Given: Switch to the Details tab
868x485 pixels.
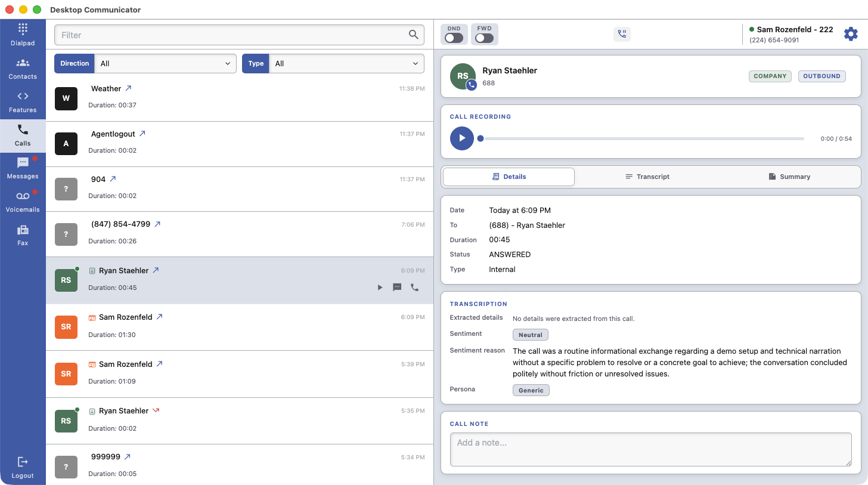Looking at the screenshot, I should tap(509, 177).
